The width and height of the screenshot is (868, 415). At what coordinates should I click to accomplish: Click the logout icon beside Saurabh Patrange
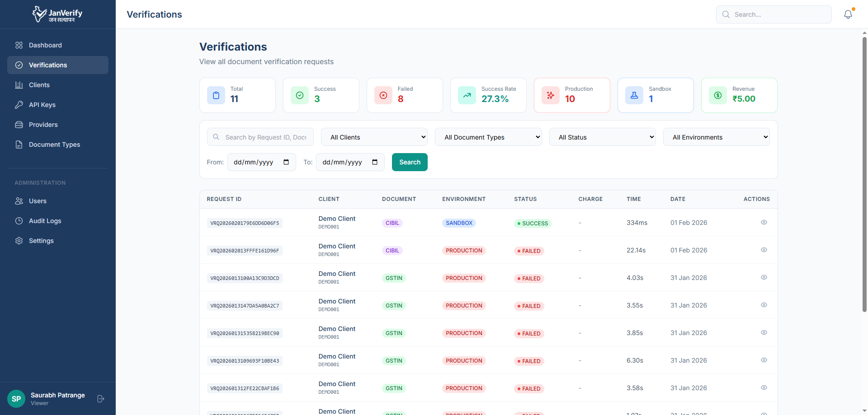[101, 399]
